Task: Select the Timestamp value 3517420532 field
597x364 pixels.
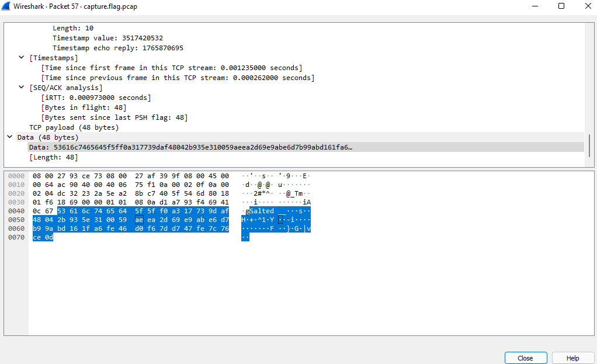Action: [x=109, y=37]
